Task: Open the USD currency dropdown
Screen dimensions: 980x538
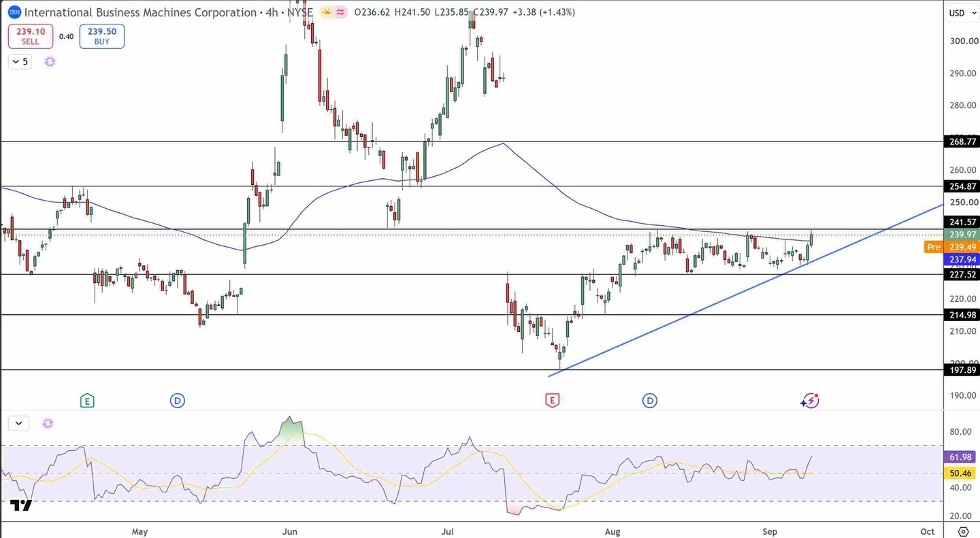Action: [957, 13]
